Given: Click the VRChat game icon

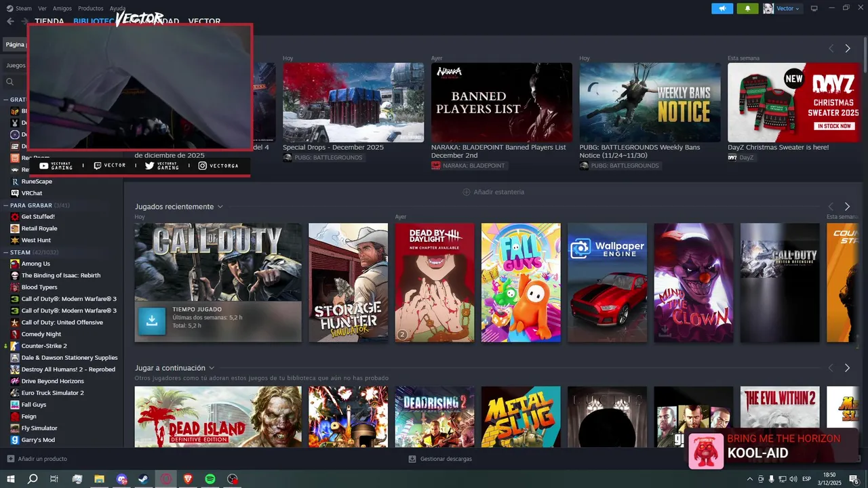Looking at the screenshot, I should coord(15,193).
